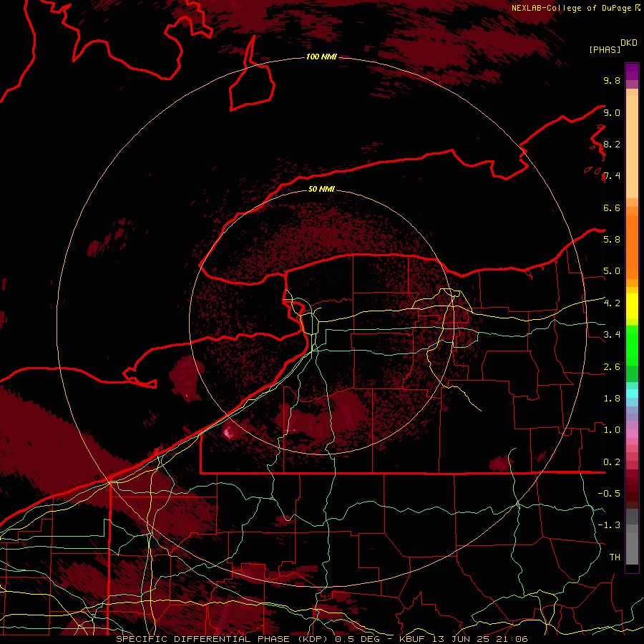Select the 100 NMI range ring label

point(321,57)
